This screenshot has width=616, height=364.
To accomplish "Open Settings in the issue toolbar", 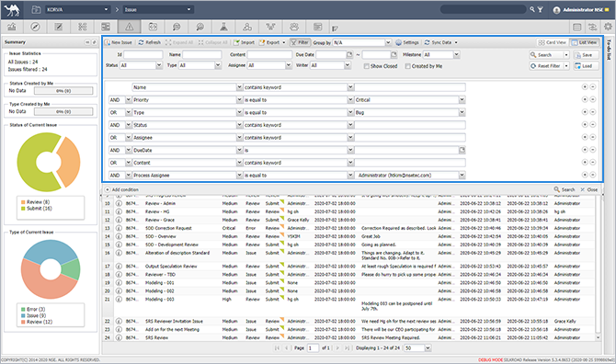I will pos(407,42).
